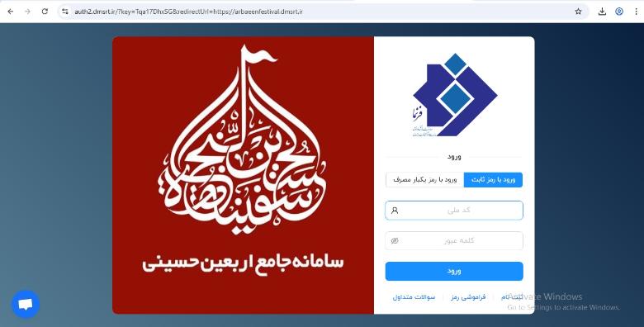Screen dimensions: 644x327
Task: Open the سوالات متداول link
Action: tap(414, 296)
